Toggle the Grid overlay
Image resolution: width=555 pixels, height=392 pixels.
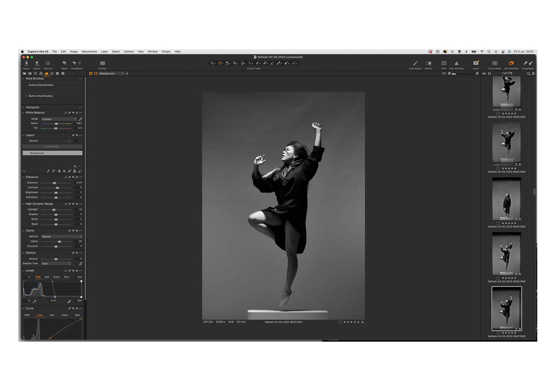[x=444, y=63]
